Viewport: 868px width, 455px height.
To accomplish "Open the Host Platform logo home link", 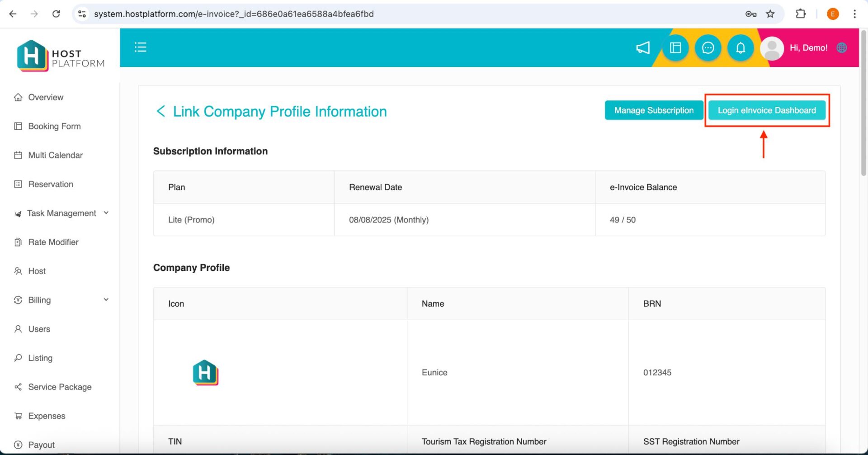I will [x=61, y=56].
